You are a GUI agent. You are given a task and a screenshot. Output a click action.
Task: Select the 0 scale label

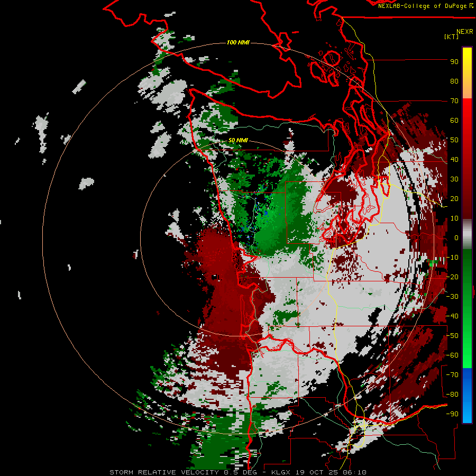click(x=456, y=237)
